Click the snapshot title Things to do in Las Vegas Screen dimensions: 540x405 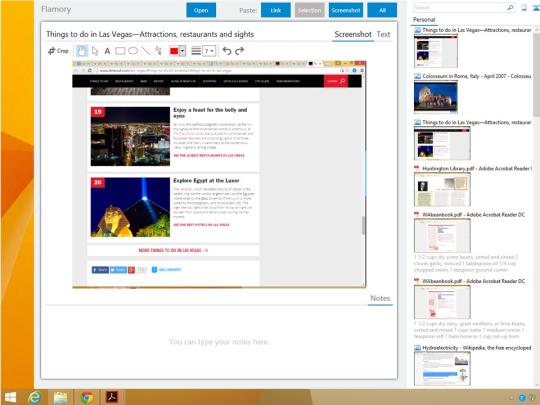pyautogui.click(x=150, y=34)
